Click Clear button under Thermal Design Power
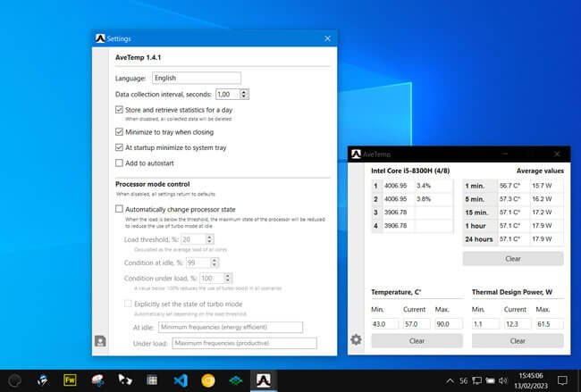This screenshot has height=392, width=581. coord(518,341)
